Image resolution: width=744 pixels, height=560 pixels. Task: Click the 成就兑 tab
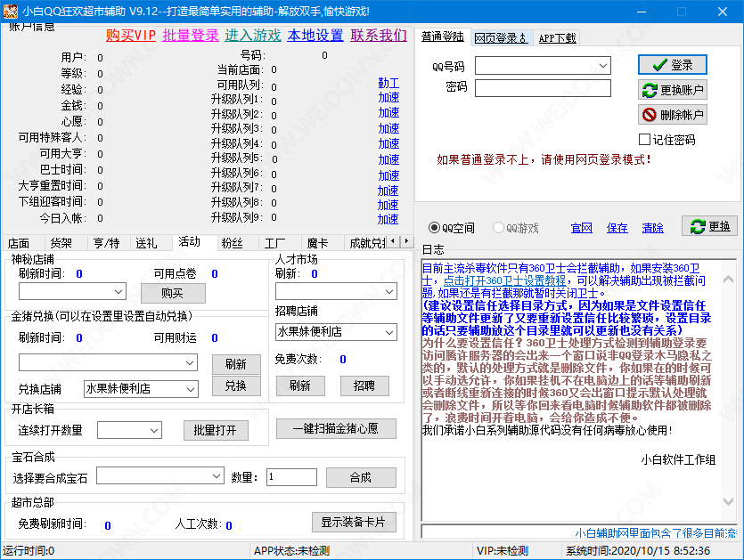366,243
